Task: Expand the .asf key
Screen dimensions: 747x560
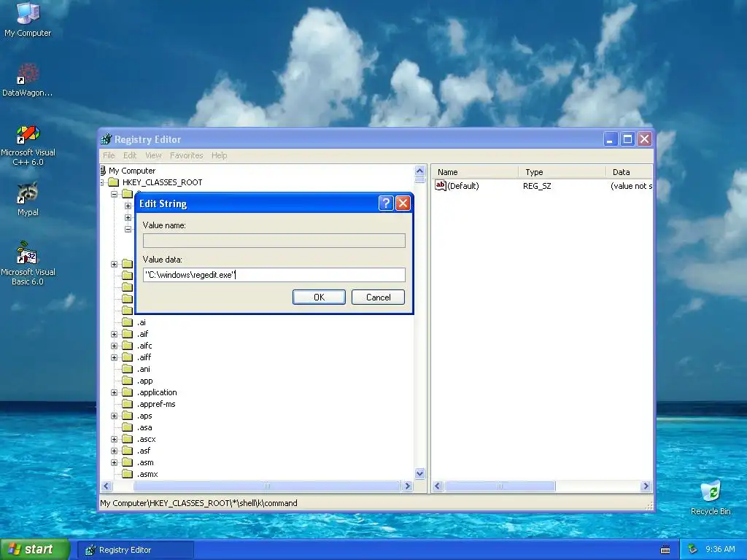Action: tap(115, 451)
